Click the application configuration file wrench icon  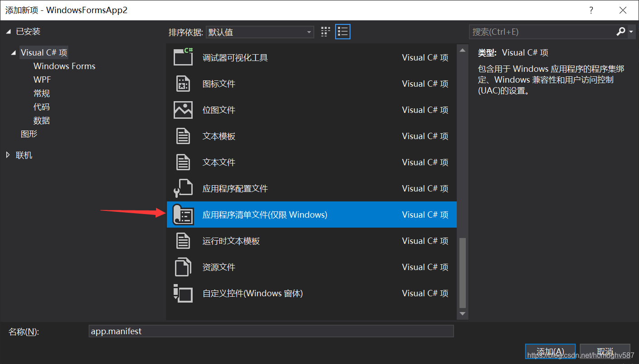tap(183, 188)
